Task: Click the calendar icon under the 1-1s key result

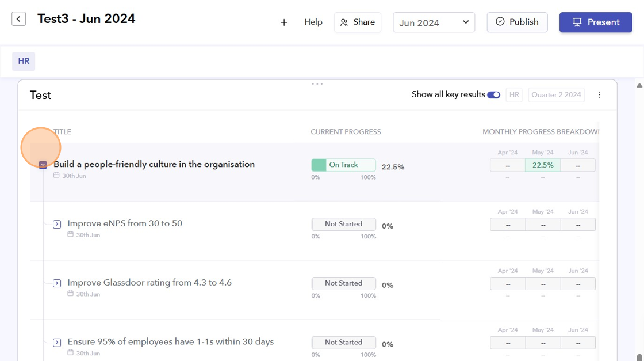Action: [70, 353]
